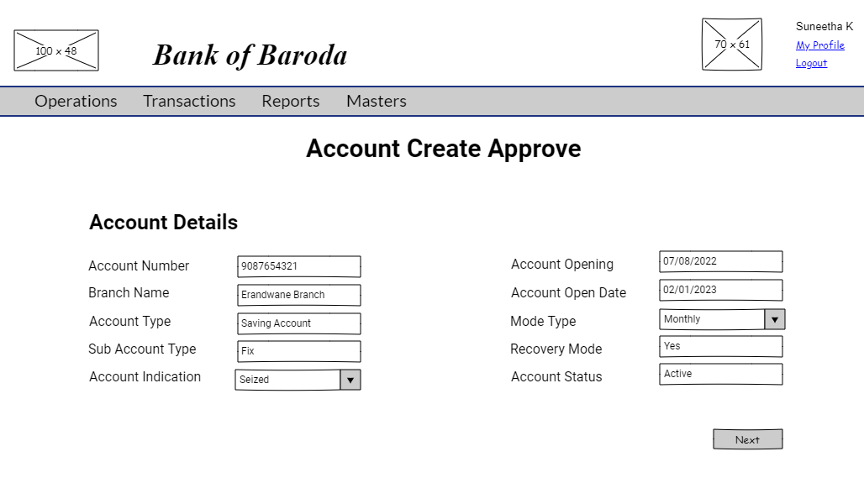
Task: Click the Seized combo box text
Action: (287, 380)
